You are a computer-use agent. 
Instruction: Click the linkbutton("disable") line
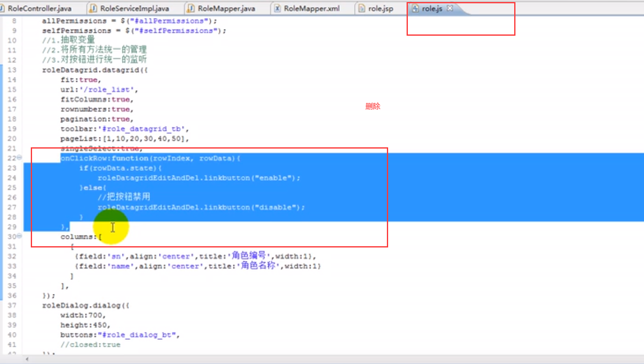[201, 207]
